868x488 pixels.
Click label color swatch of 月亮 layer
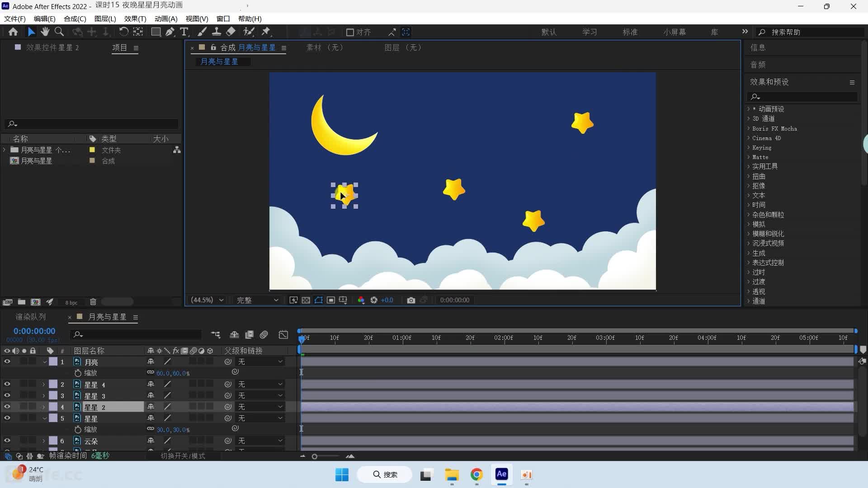(x=53, y=361)
